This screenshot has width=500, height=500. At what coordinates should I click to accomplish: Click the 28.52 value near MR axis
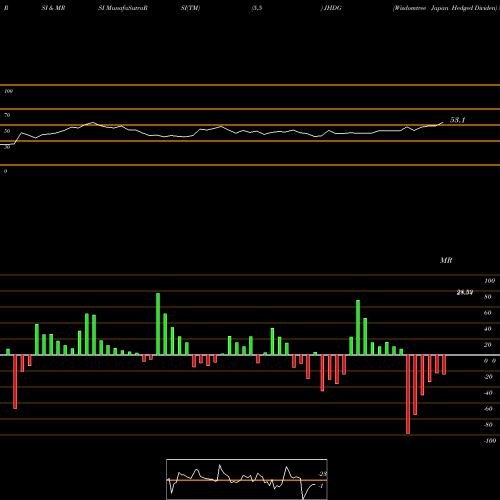(x=465, y=292)
